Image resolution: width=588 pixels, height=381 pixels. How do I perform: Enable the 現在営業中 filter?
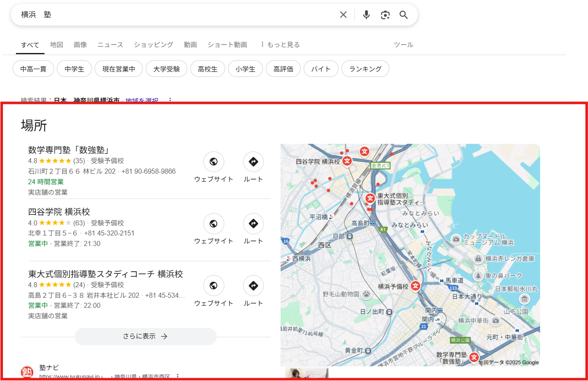(118, 68)
